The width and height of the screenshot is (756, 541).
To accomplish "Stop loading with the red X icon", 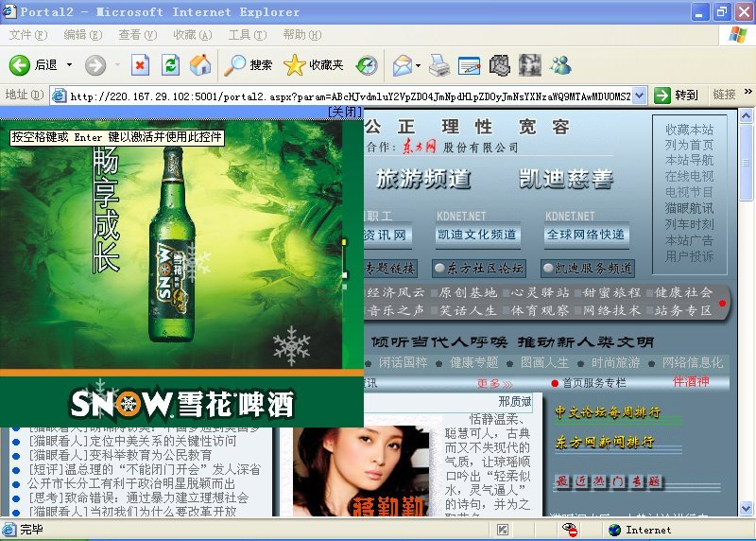I will click(140, 64).
